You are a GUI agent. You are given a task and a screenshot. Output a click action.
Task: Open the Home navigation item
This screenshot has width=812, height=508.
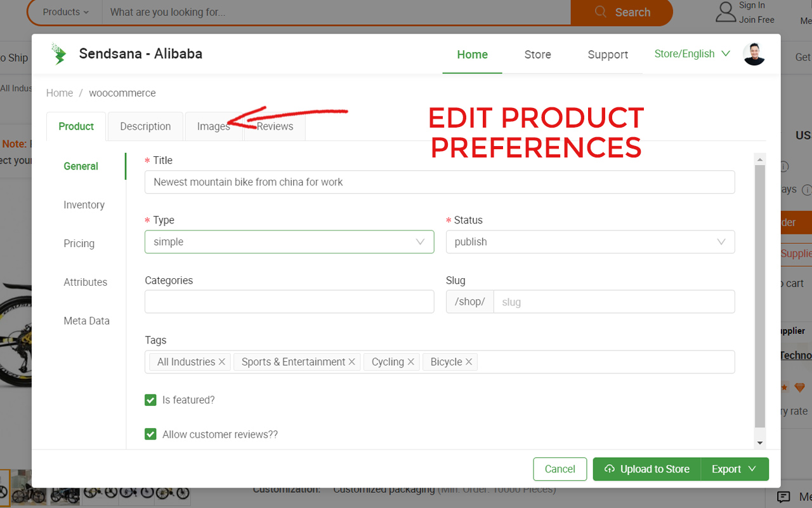tap(473, 55)
